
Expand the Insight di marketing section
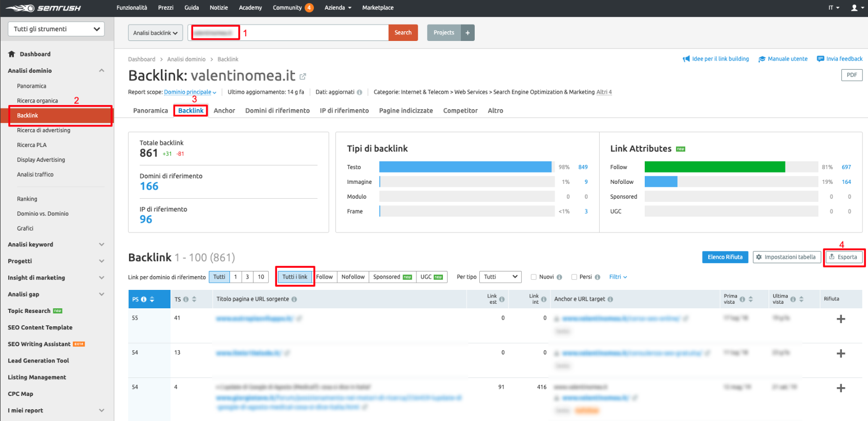[x=101, y=278]
